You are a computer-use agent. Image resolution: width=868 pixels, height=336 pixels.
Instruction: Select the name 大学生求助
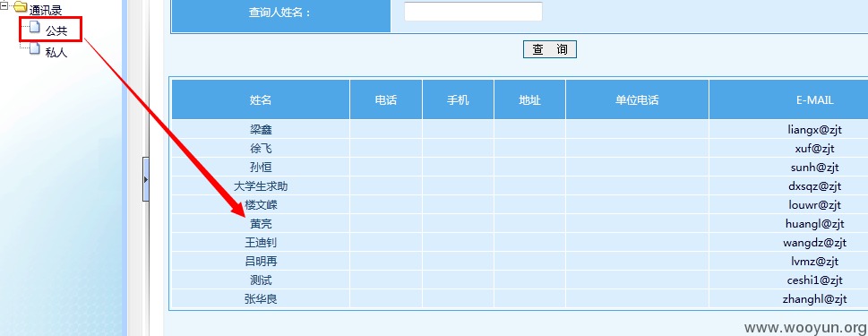[x=261, y=186]
